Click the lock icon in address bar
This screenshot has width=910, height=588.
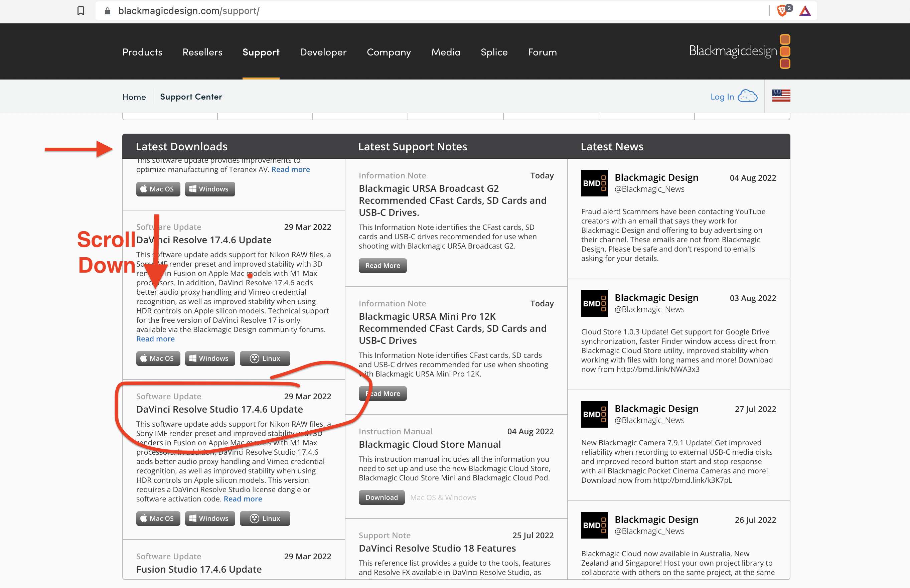click(x=108, y=11)
